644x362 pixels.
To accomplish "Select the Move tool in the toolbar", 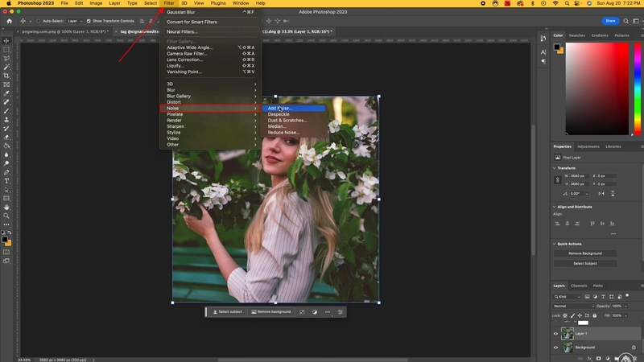I will point(6,40).
